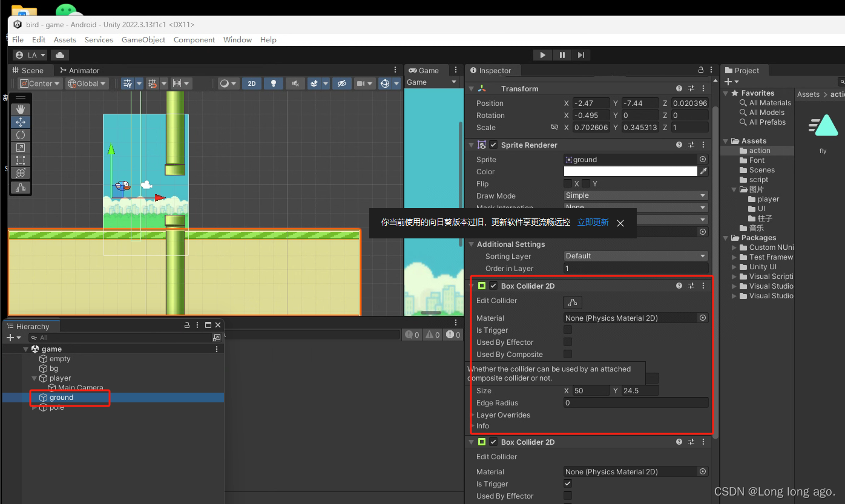Open the GameObject menu
The height and width of the screenshot is (504, 845).
click(x=143, y=39)
